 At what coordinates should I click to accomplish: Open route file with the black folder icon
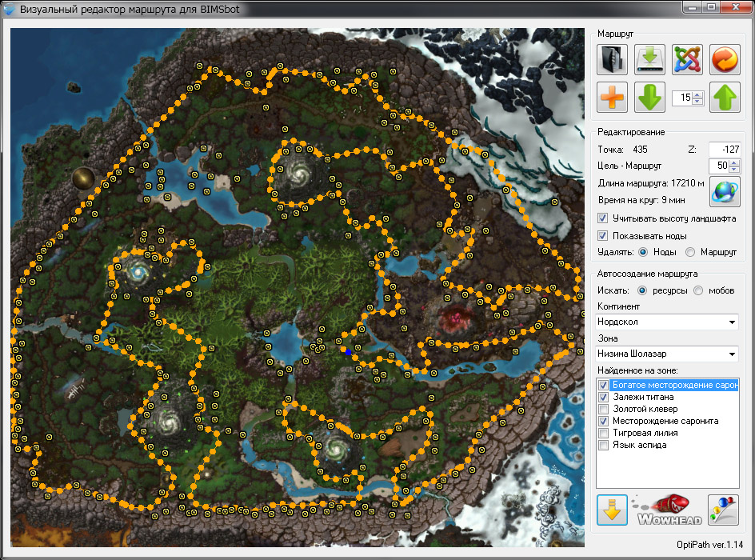coord(612,59)
